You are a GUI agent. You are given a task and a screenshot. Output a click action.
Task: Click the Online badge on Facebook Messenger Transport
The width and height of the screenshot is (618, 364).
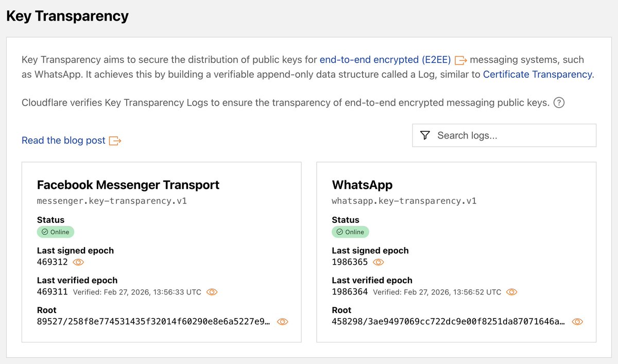55,232
